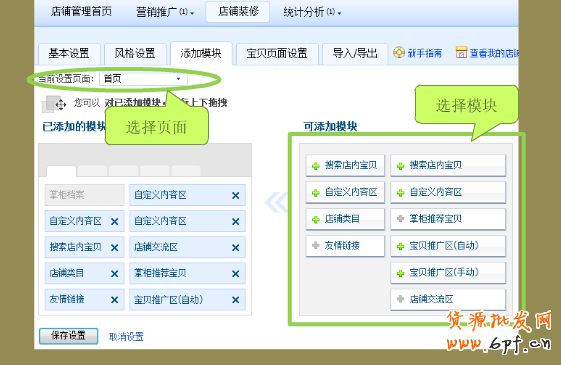Screen dimensions: 561x365
Task: Click the 保存设置 button
Action: (x=68, y=336)
